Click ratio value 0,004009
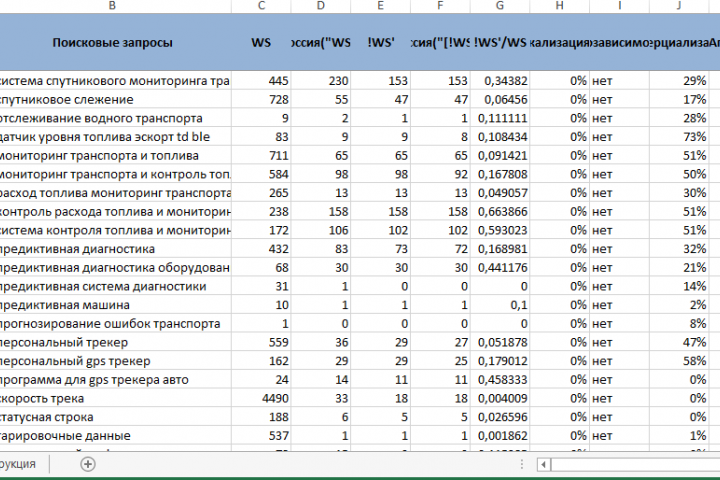The image size is (720, 480). pyautogui.click(x=500, y=398)
